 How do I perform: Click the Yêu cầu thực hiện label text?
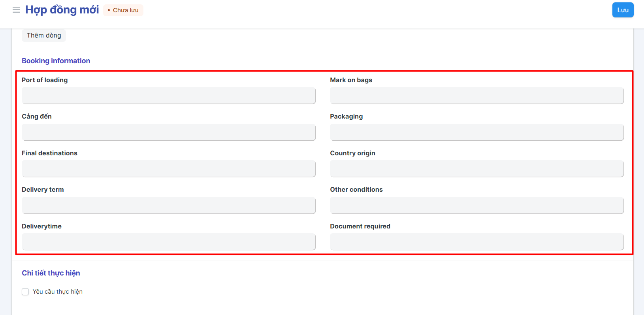[x=58, y=292]
